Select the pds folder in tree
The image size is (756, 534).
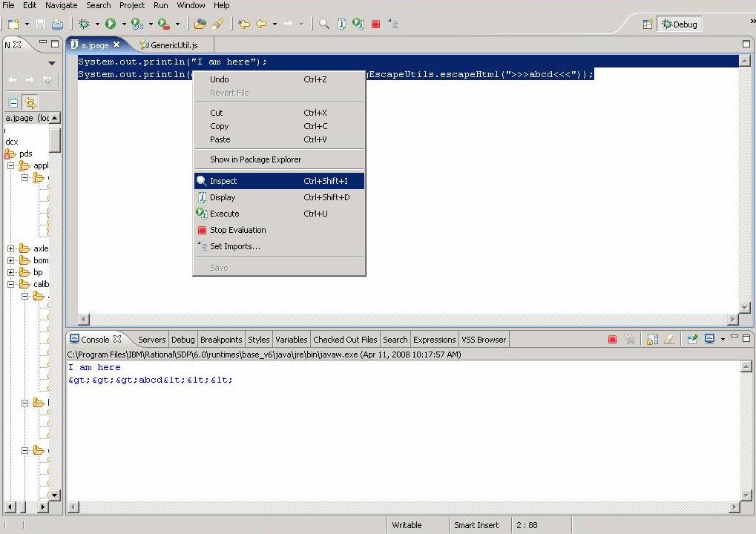[x=26, y=154]
